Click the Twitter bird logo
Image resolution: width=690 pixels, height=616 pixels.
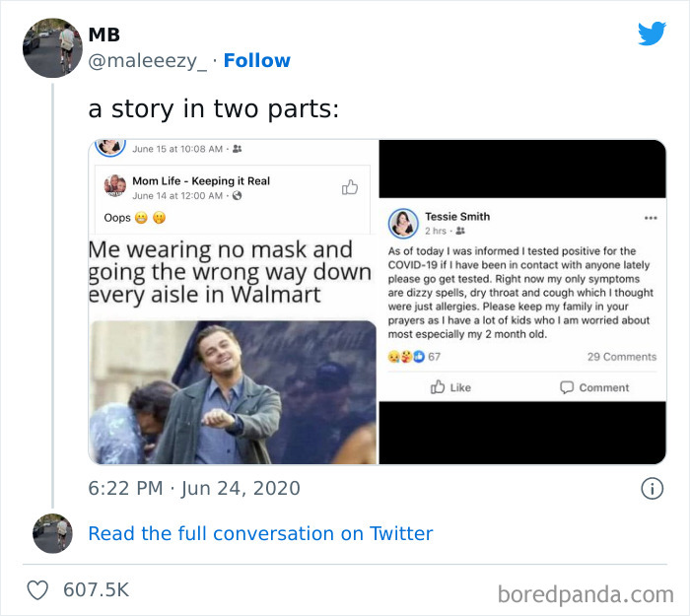click(652, 34)
